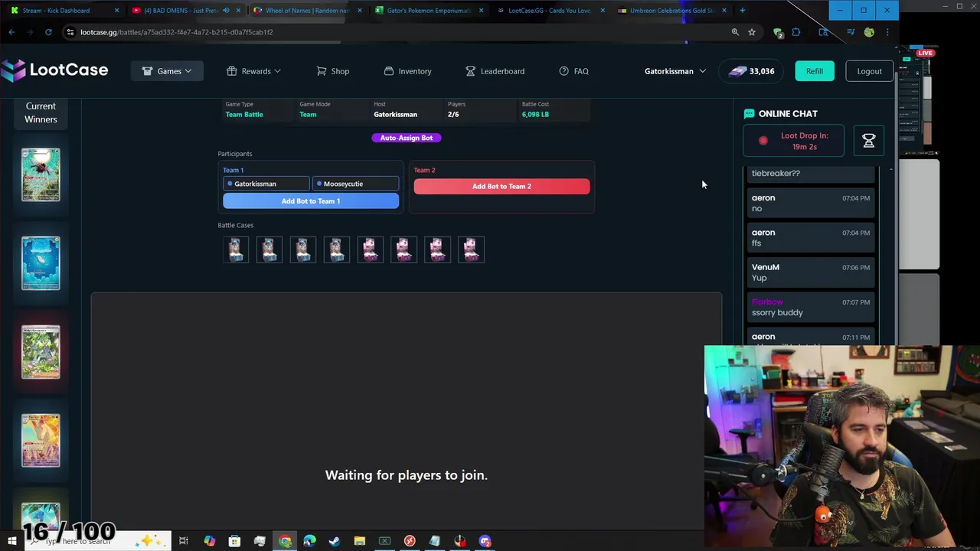The image size is (980, 551).
Task: Open the green third Current Winners card
Action: [x=41, y=352]
